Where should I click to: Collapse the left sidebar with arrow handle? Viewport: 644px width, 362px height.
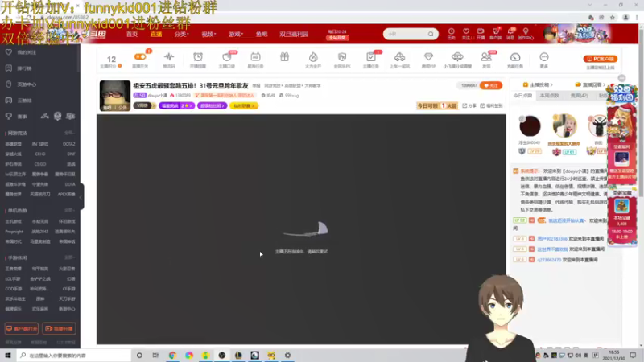click(x=81, y=197)
